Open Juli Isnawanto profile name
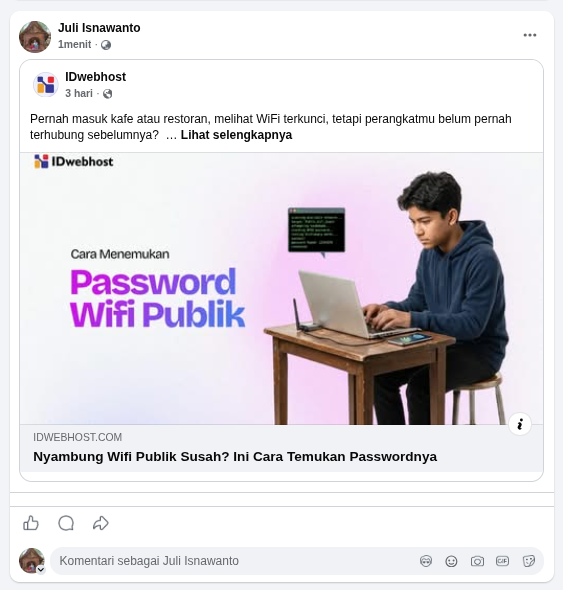Viewport: 563px width, 590px height. pos(99,28)
